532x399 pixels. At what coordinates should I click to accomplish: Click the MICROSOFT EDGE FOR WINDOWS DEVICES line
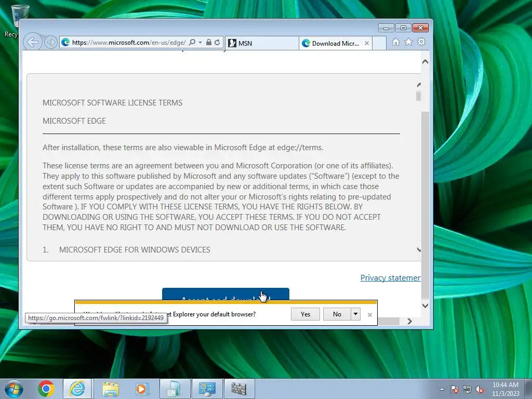point(135,250)
